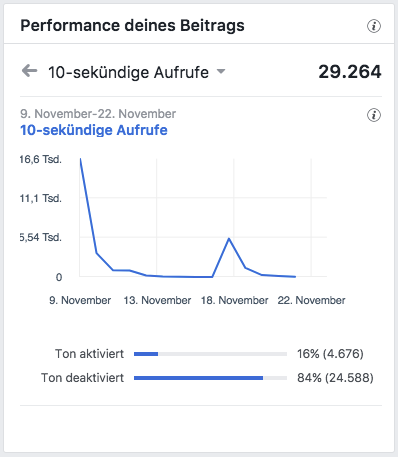Screen dimensions: 398x457
Task: Click the chart peak at 9. November
Action: pyautogui.click(x=80, y=159)
